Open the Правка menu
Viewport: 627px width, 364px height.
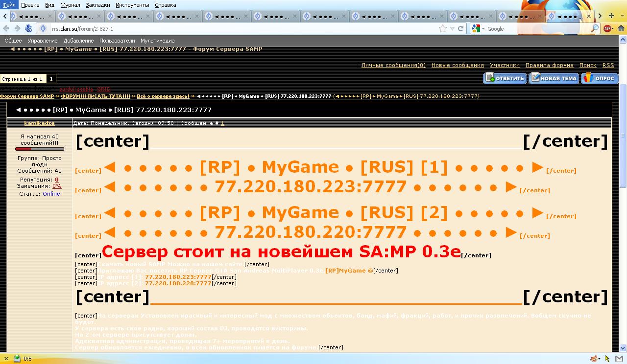(30, 5)
